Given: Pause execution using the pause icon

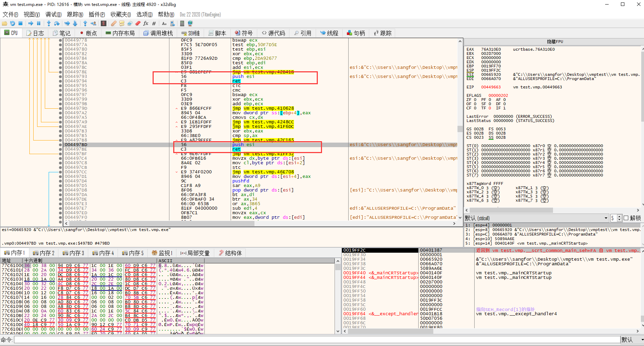Looking at the screenshot, I should (39, 23).
